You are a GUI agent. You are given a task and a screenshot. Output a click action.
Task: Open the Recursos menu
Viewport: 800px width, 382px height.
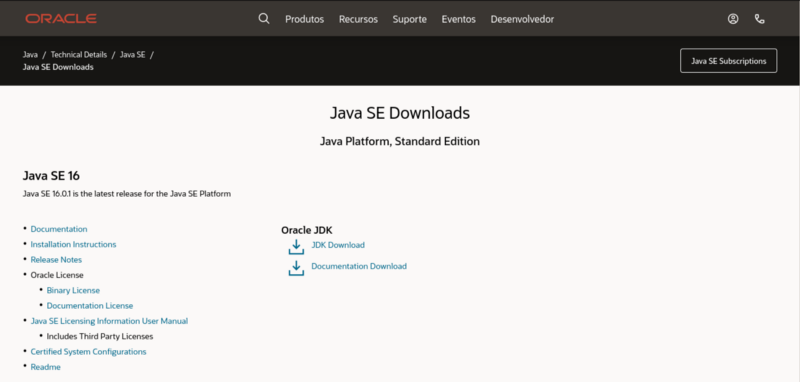pos(358,19)
